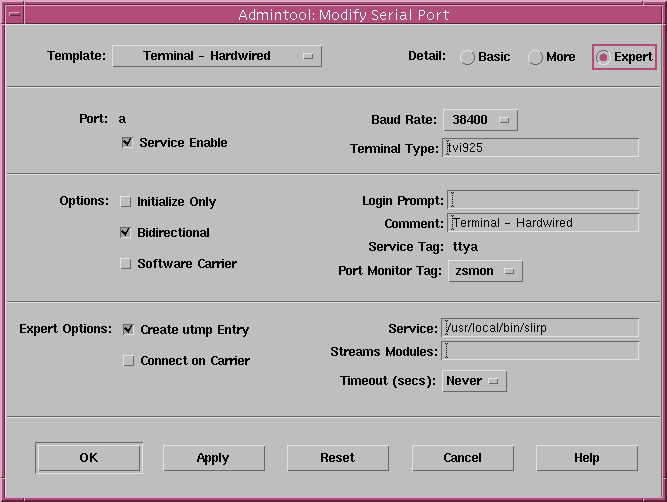Enable the Software Carrier checkbox

pos(126,264)
